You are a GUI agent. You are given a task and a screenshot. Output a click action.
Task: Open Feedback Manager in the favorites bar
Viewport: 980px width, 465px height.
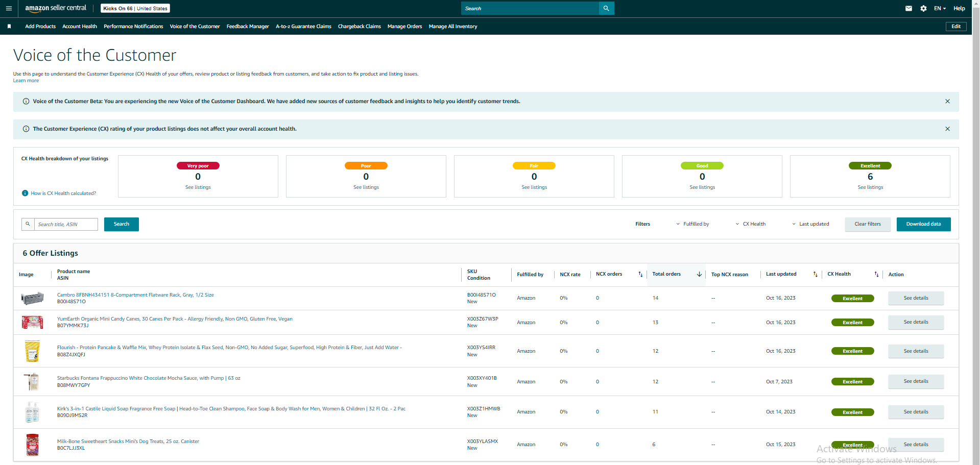[248, 27]
